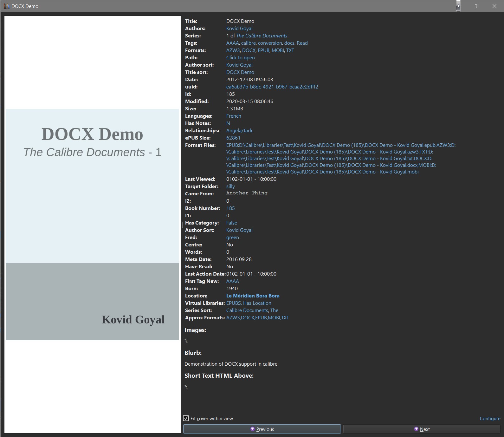Image resolution: width=504 pixels, height=437 pixels.
Task: Click the title value DOCX Demo in Title row
Action: pyautogui.click(x=240, y=21)
